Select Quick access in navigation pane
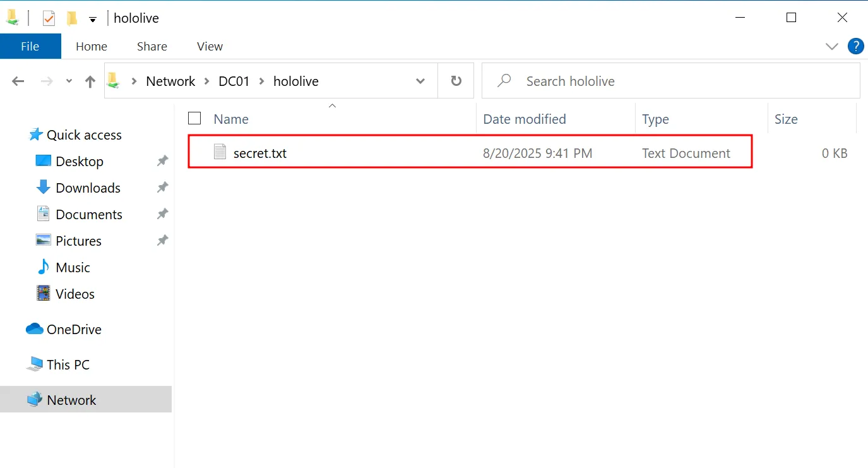868x468 pixels. (84, 135)
